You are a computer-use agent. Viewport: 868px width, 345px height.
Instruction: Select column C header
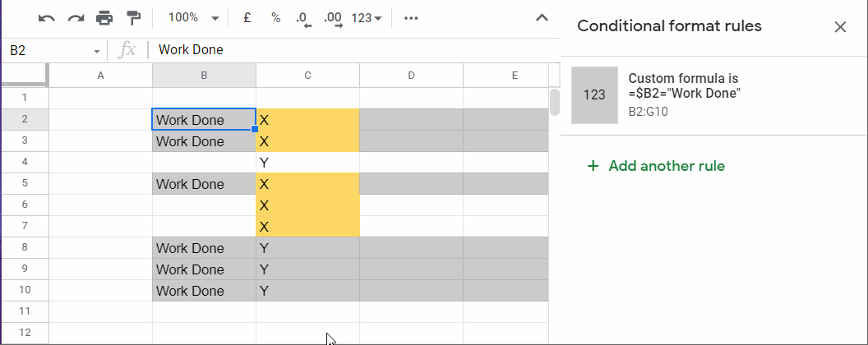307,76
